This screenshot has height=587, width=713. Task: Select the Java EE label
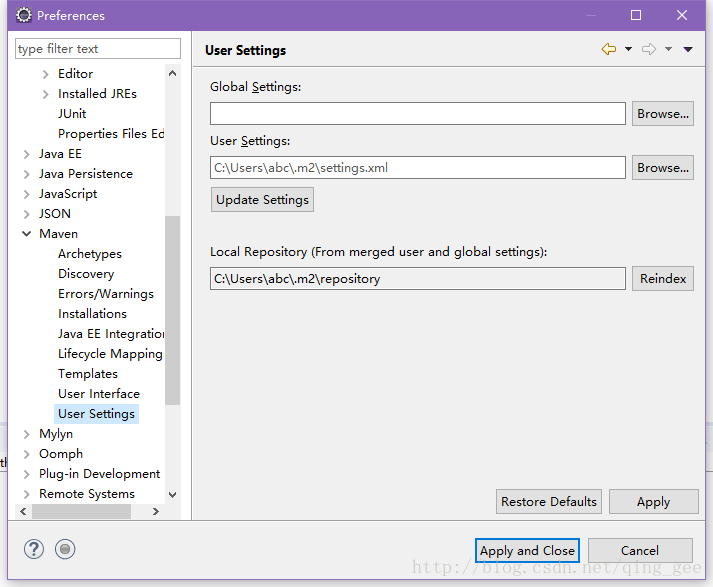tap(60, 154)
